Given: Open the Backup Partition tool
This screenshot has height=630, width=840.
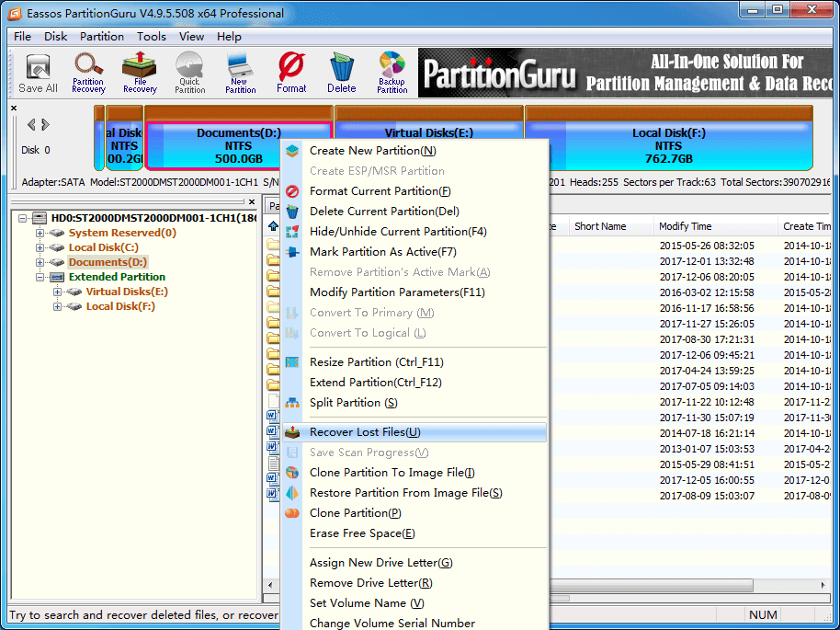Looking at the screenshot, I should click(392, 73).
